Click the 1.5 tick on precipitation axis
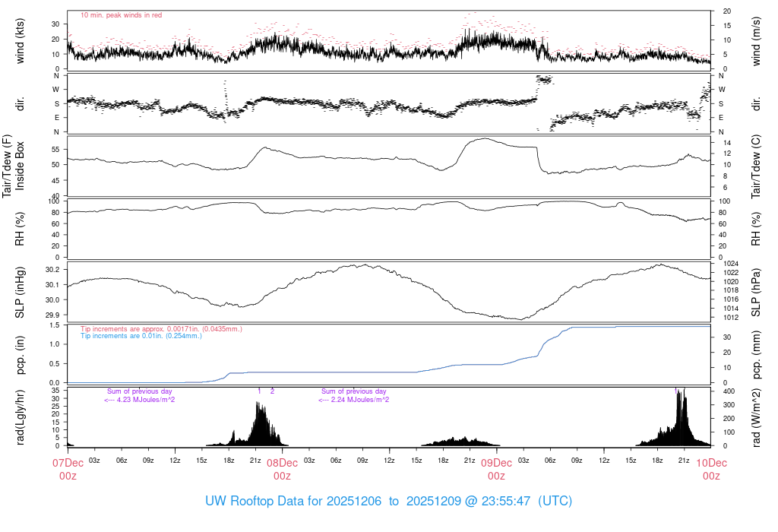Image resolution: width=778 pixels, height=532 pixels. [55, 325]
